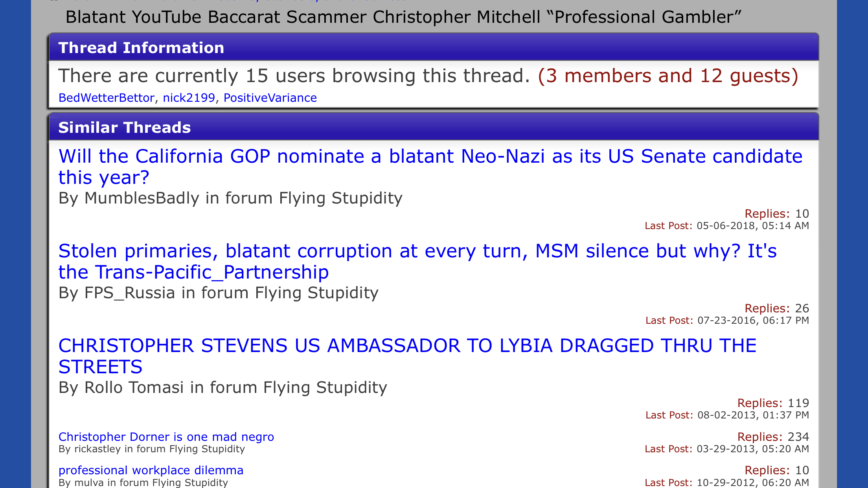
Task: Click the Similar Threads header bar
Action: (x=434, y=127)
